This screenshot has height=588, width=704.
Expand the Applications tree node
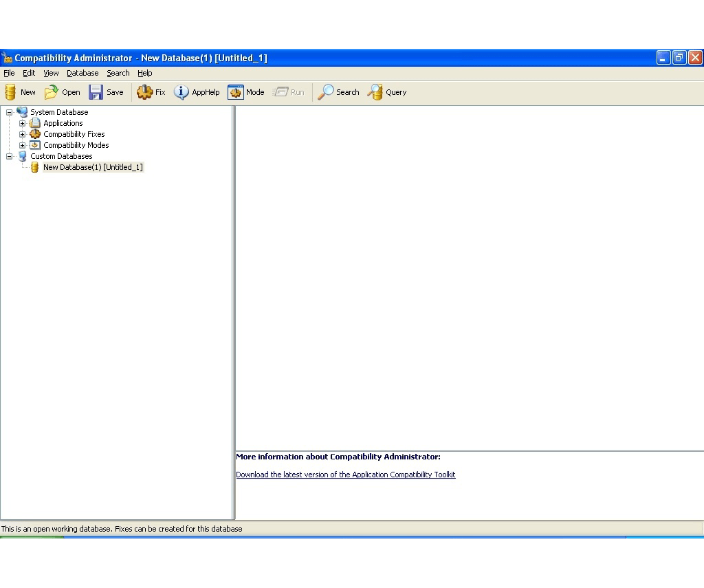click(22, 123)
